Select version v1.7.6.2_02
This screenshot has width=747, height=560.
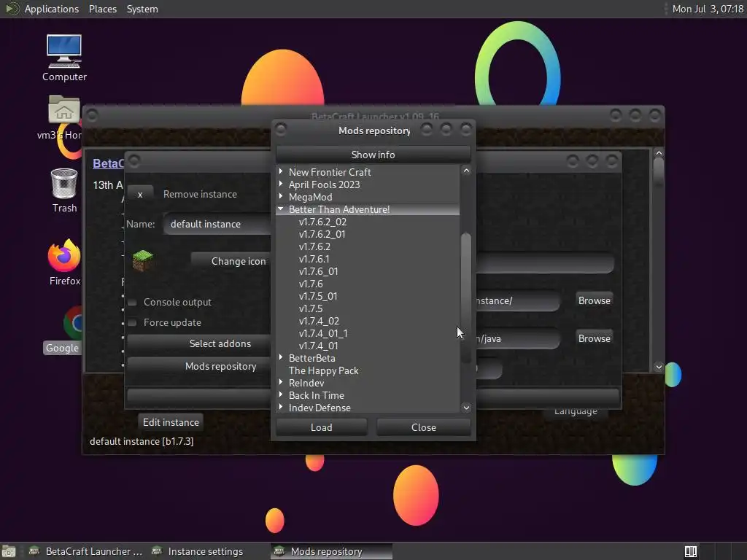322,222
